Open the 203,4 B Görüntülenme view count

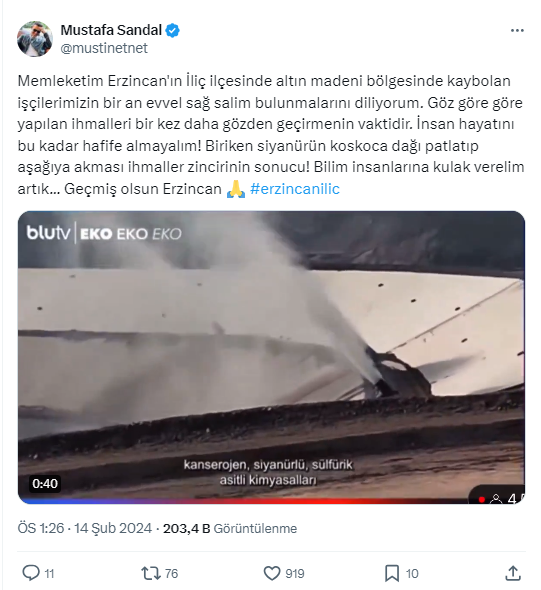click(x=230, y=528)
